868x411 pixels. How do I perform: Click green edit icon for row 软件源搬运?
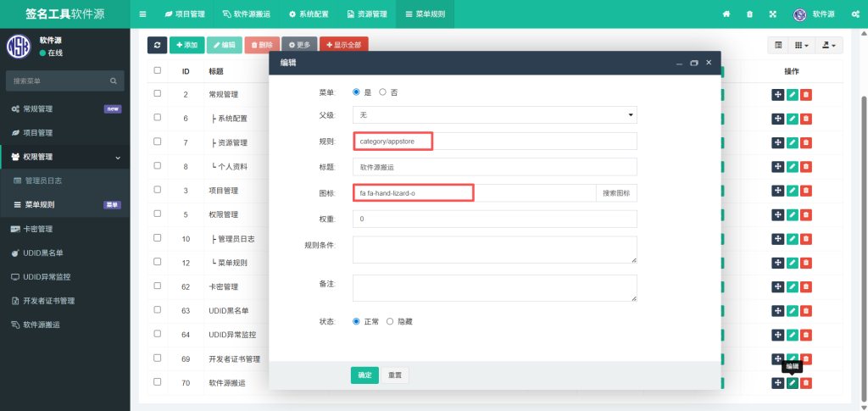[x=792, y=383]
